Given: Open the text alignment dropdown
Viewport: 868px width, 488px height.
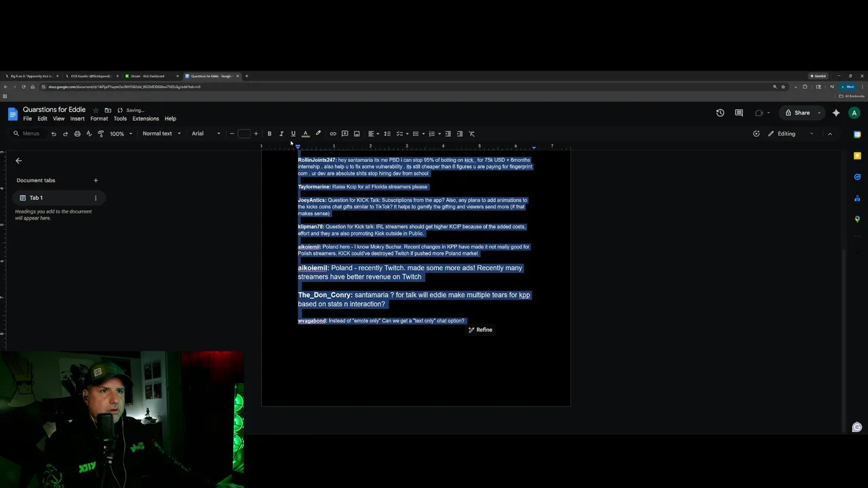Looking at the screenshot, I should (373, 134).
